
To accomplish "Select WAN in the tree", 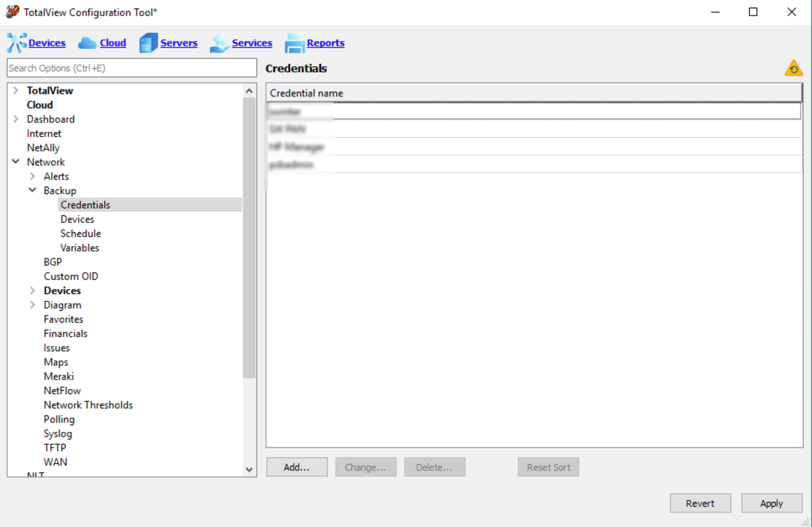I will click(55, 462).
